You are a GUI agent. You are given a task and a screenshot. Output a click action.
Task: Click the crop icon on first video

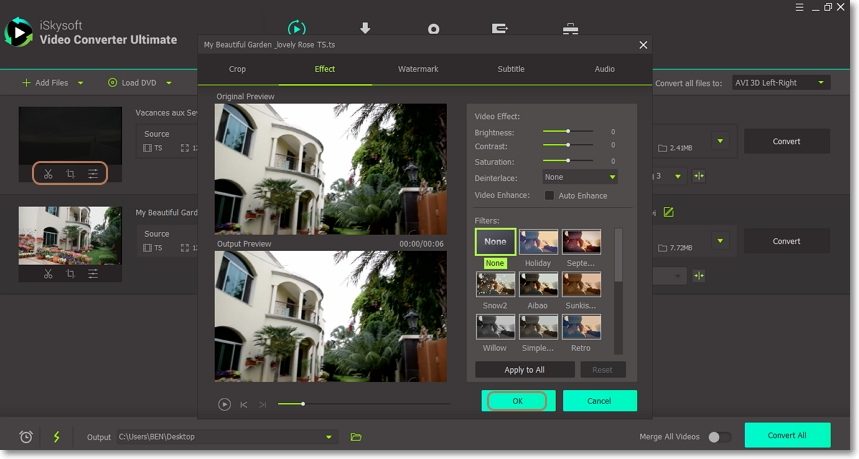70,174
